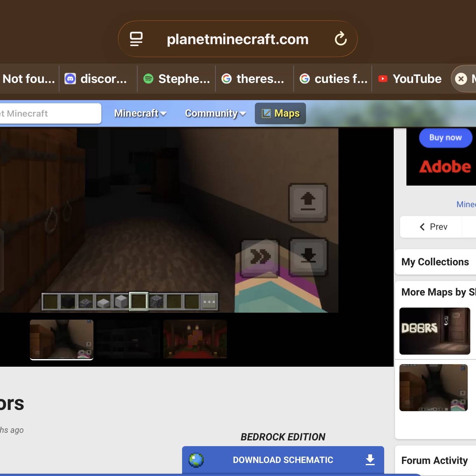The image size is (476, 476).
Task: Open the 'Not fou...' tab
Action: (x=29, y=79)
